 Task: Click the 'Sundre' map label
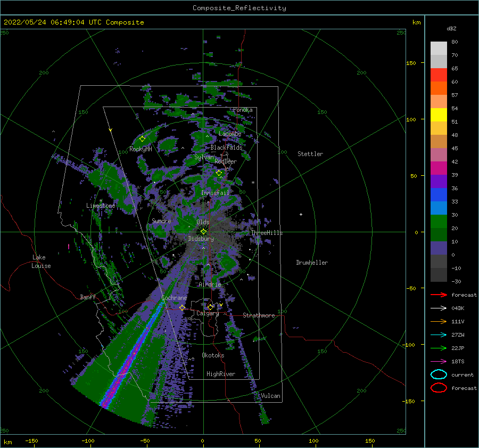(x=161, y=221)
